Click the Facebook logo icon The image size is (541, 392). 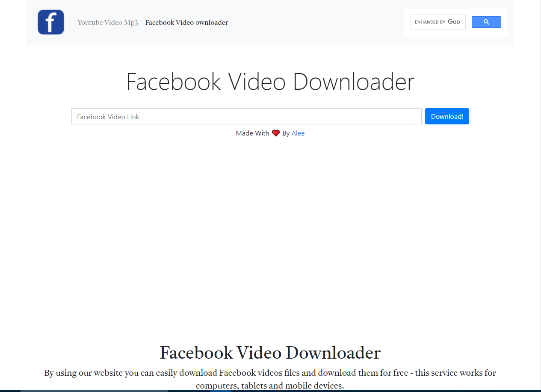tap(51, 22)
